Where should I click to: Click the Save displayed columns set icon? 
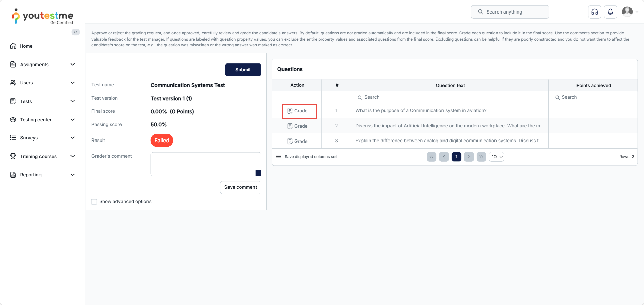pos(279,157)
